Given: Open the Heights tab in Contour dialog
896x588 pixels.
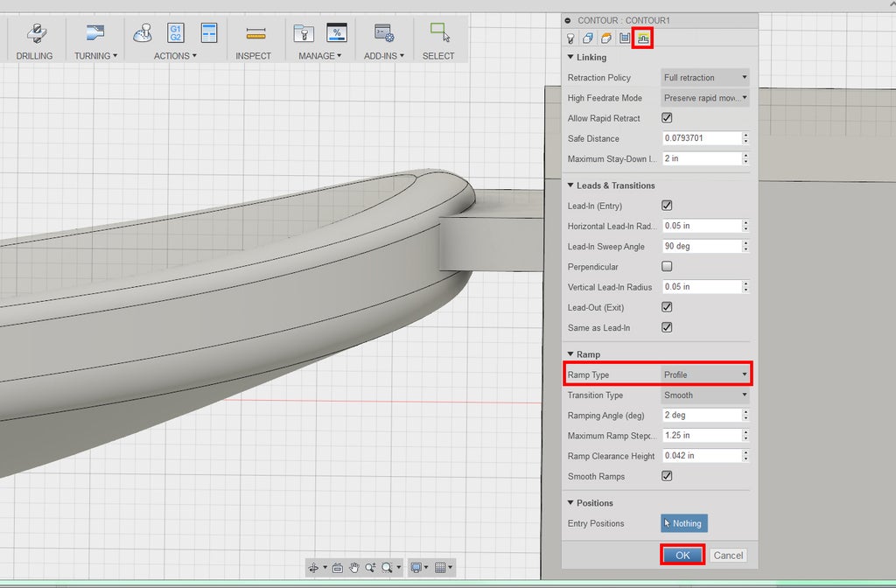Looking at the screenshot, I should pyautogui.click(x=605, y=38).
